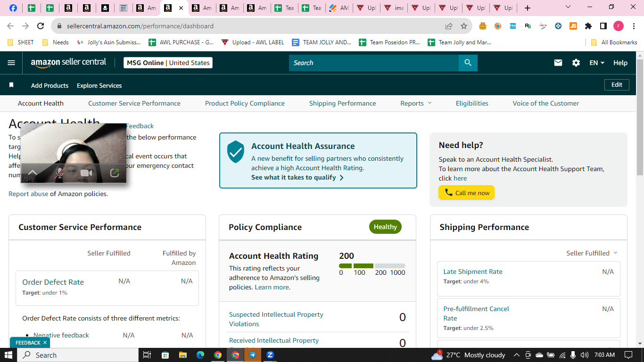This screenshot has width=644, height=362.
Task: Click the Call me now button
Action: 467,193
